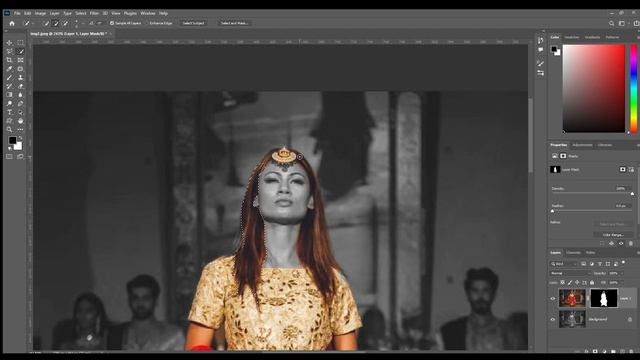Select the Frame tool
Image resolution: width=640 pixels, height=360 pixels.
point(20,60)
